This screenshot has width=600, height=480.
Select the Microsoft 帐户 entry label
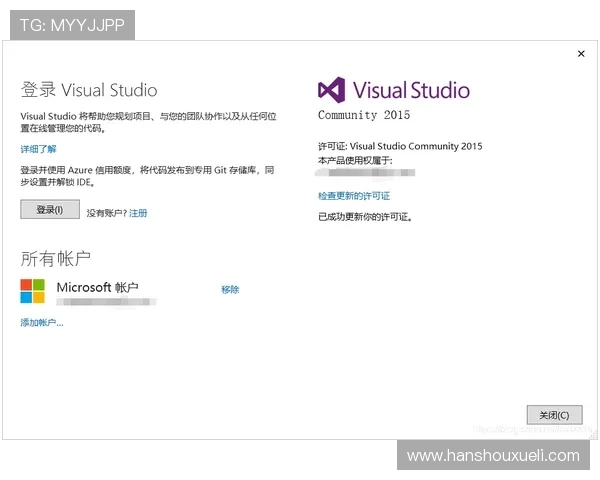[x=97, y=287]
